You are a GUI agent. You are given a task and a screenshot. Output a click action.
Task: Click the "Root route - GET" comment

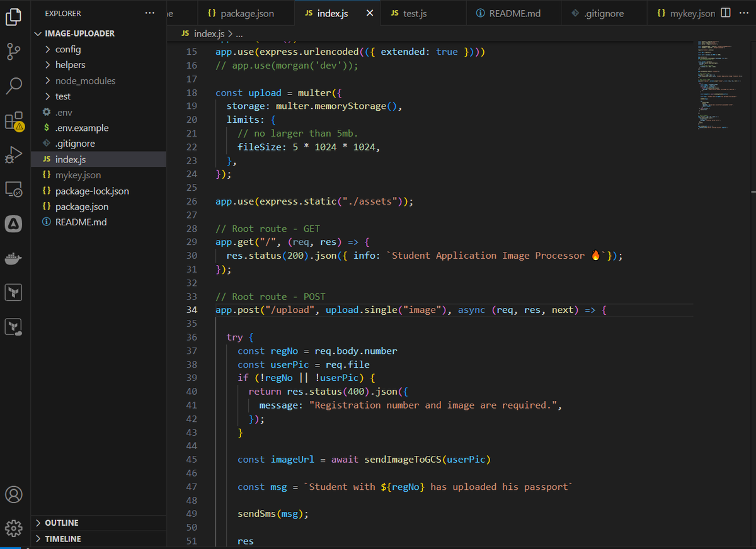pos(268,229)
